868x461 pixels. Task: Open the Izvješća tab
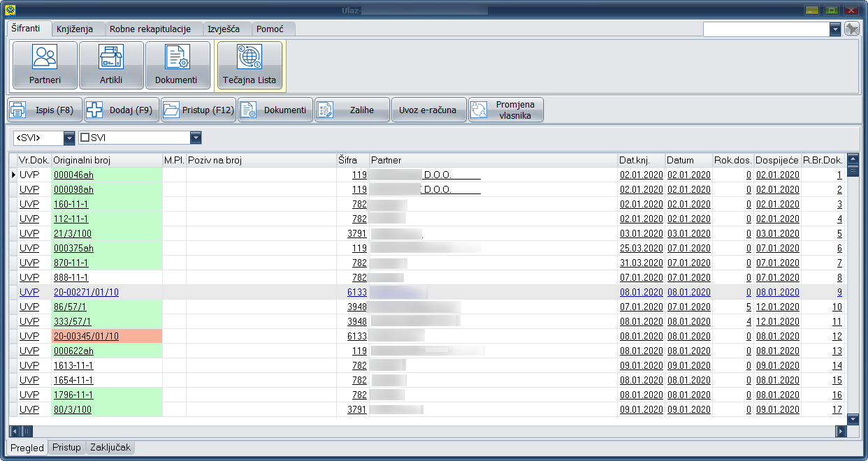coord(224,29)
